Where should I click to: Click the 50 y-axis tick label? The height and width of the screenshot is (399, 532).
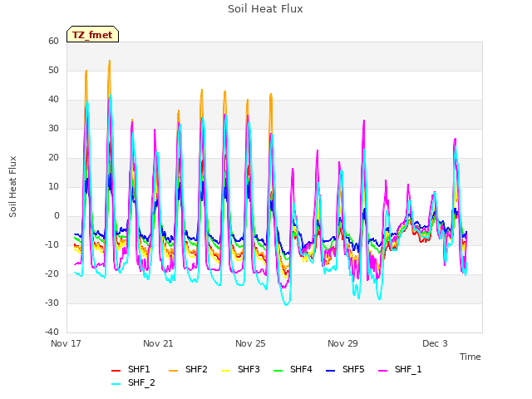click(53, 70)
